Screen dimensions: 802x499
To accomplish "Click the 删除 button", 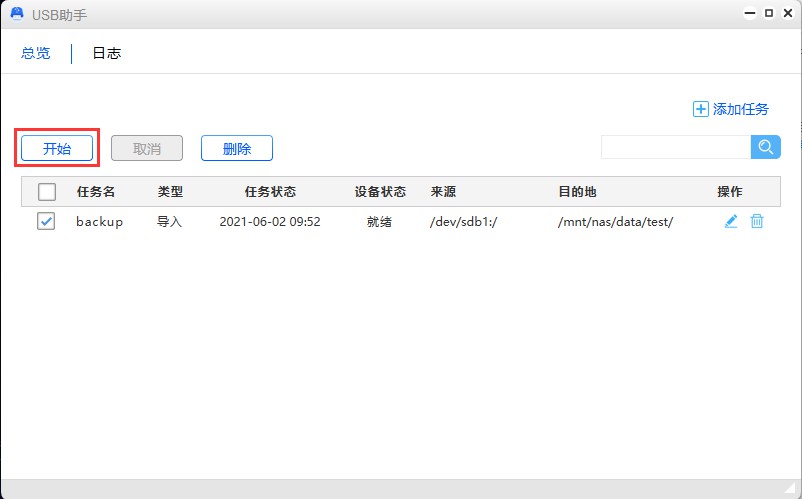I will click(x=237, y=149).
